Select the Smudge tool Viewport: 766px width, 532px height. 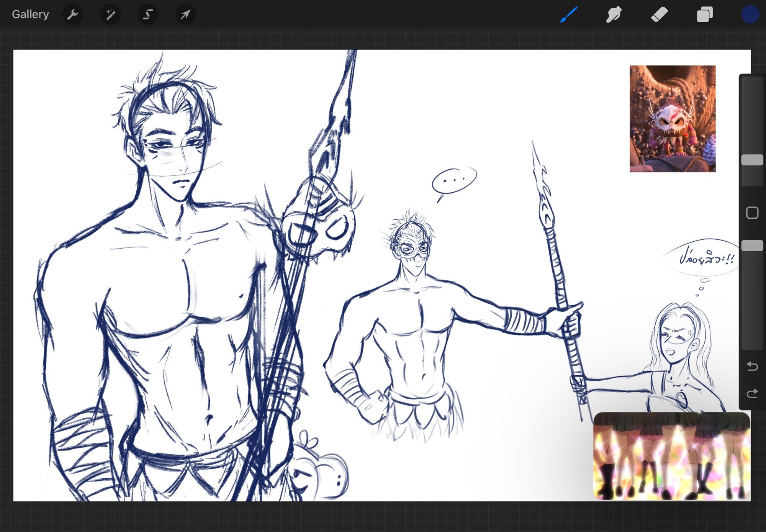pos(614,15)
